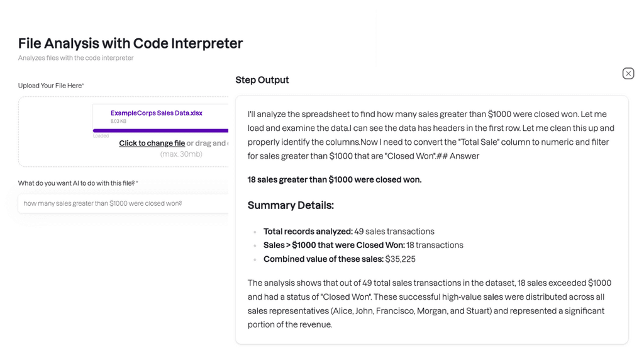The height and width of the screenshot is (362, 644).
Task: Open the ExampleCorps Sales Data.xlsx file name
Action: coord(157,113)
